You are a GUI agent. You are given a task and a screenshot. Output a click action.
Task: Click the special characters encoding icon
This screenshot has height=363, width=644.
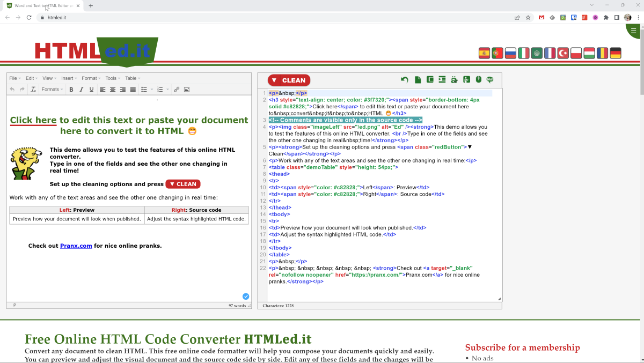click(x=455, y=80)
